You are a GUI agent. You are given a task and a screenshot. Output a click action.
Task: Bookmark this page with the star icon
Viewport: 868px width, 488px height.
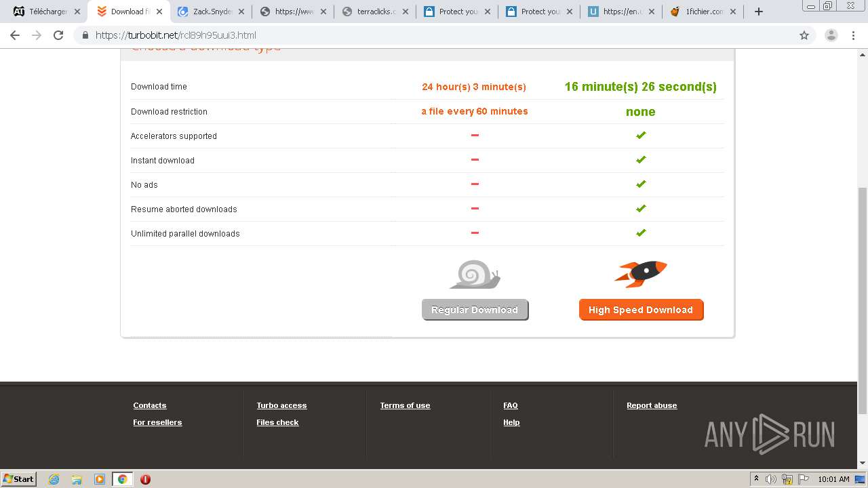[x=804, y=35]
